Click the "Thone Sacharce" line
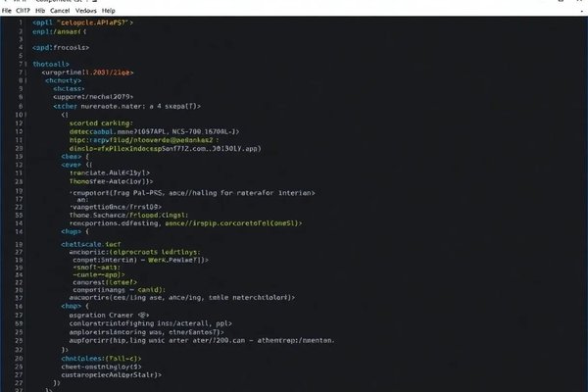Image resolution: width=588 pixels, height=392 pixels. click(x=128, y=216)
